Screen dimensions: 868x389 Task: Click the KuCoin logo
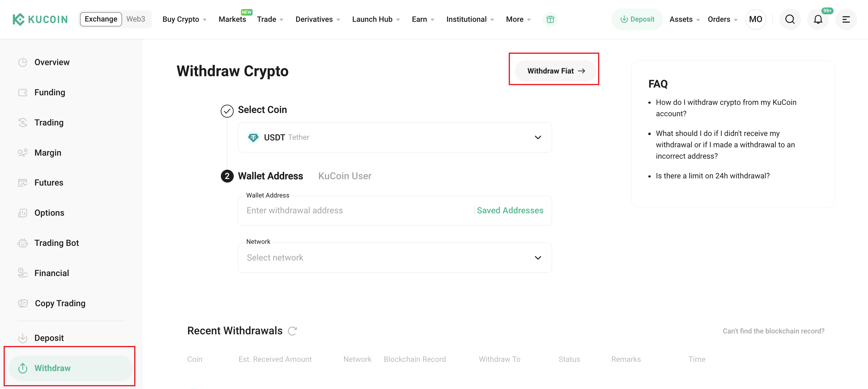tap(40, 19)
